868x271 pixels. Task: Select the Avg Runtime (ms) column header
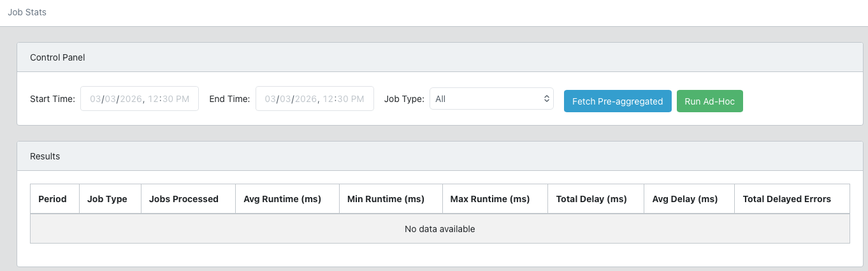tap(282, 199)
